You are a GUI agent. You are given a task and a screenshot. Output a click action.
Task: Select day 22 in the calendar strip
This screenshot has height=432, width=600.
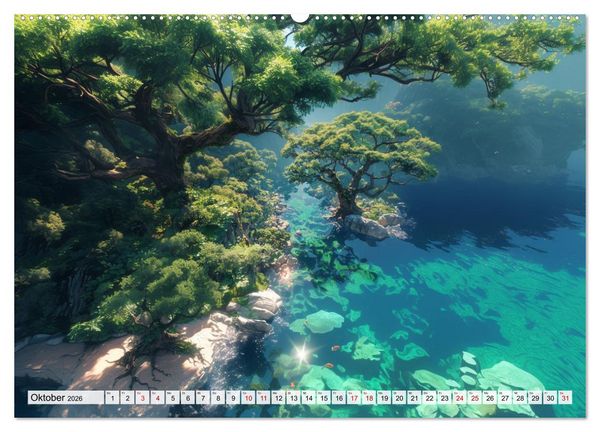(x=430, y=398)
